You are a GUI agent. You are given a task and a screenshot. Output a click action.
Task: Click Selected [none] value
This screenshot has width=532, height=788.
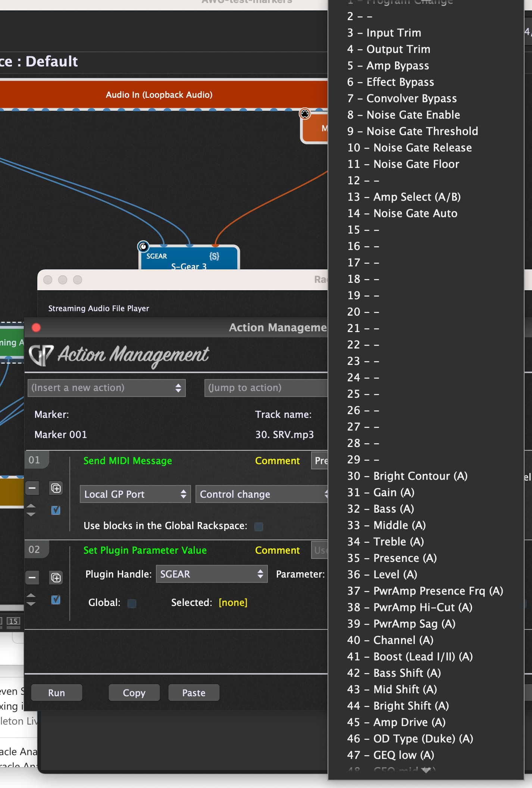click(x=233, y=602)
